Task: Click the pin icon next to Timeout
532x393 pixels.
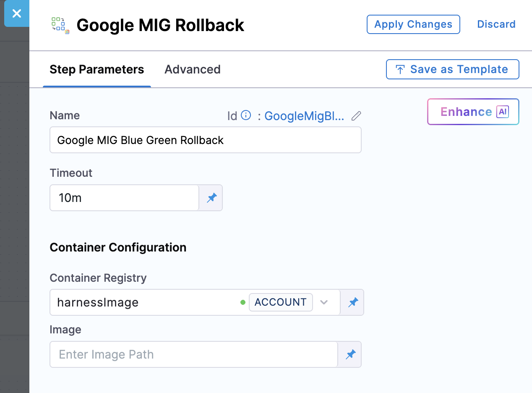Action: point(211,198)
